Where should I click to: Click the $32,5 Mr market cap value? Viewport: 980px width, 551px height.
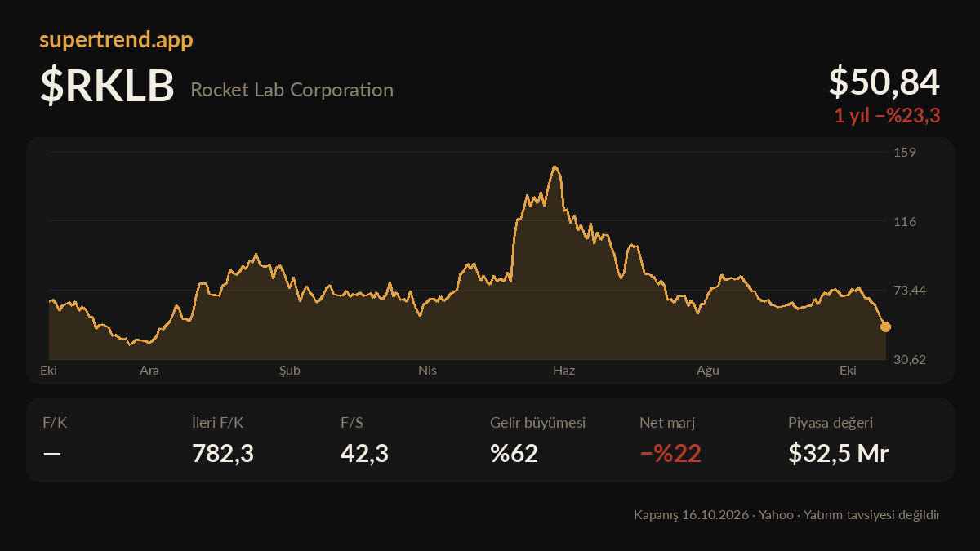click(839, 453)
